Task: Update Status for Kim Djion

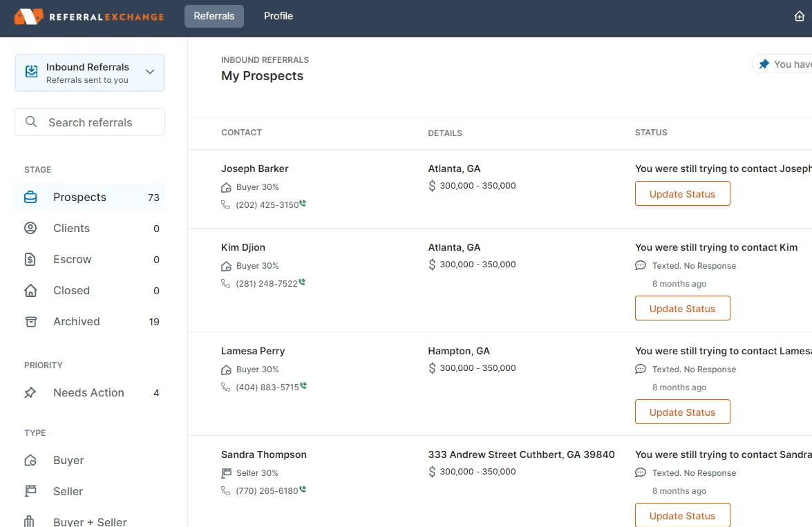Action: click(x=683, y=309)
